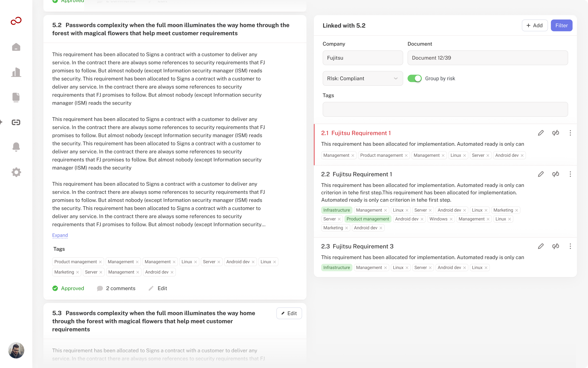This screenshot has width=588, height=368.
Task: Click pencil edit icon for requirement 2.1
Action: [541, 133]
